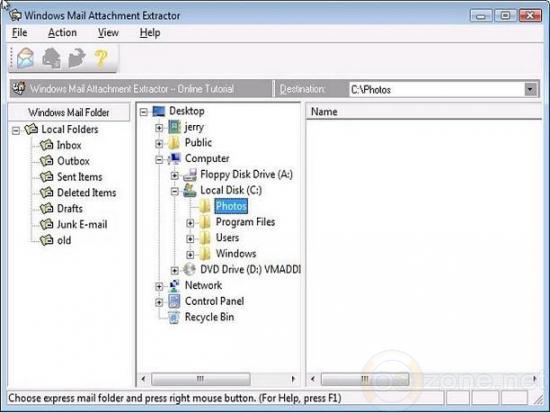The image size is (550, 413).
Task: Click the Local Disk (C:) drive icon
Action: (190, 190)
